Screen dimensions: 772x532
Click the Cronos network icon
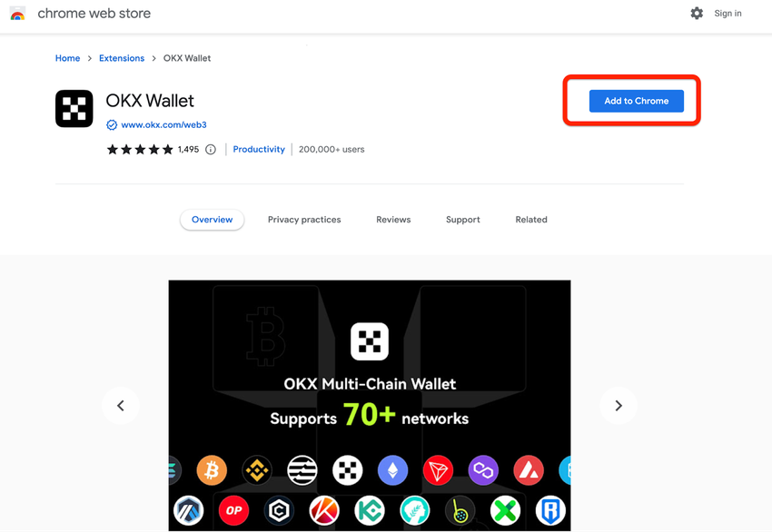pyautogui.click(x=279, y=510)
